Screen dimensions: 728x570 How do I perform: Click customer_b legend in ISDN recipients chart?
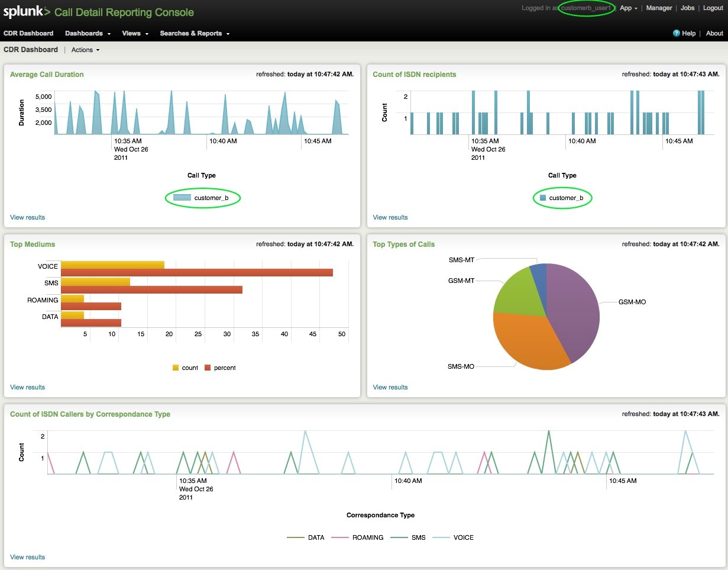pyautogui.click(x=562, y=198)
